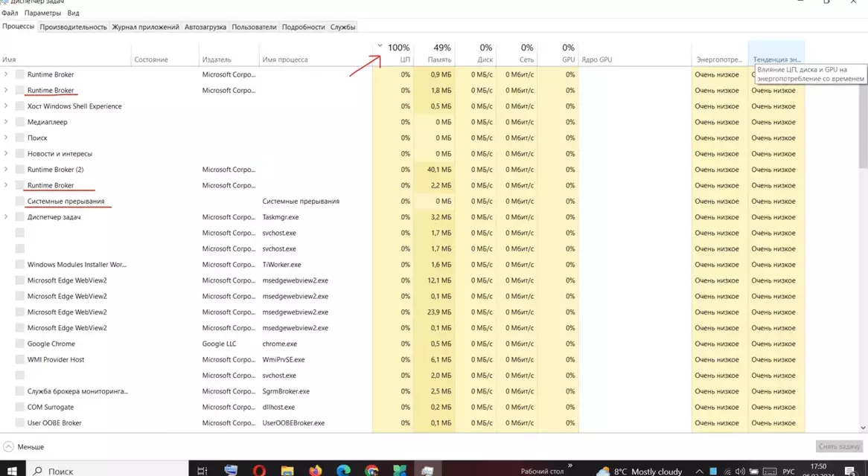Switch to the Журнал приложений tab

tap(146, 27)
